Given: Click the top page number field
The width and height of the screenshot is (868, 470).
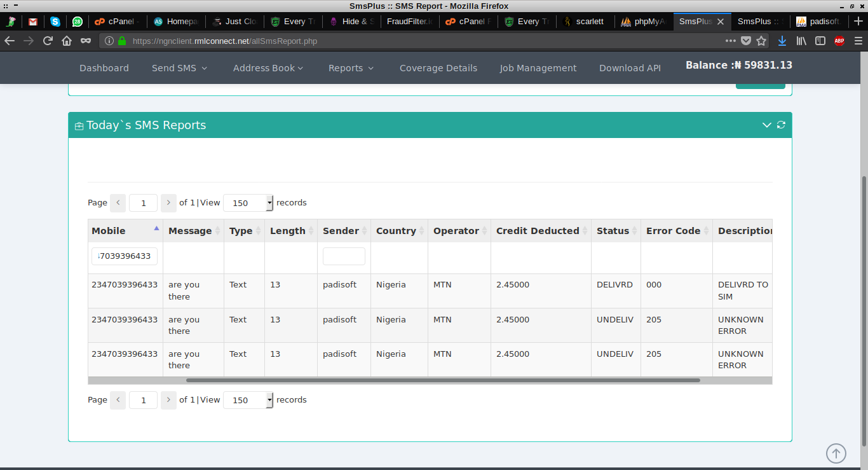Looking at the screenshot, I should [x=143, y=203].
